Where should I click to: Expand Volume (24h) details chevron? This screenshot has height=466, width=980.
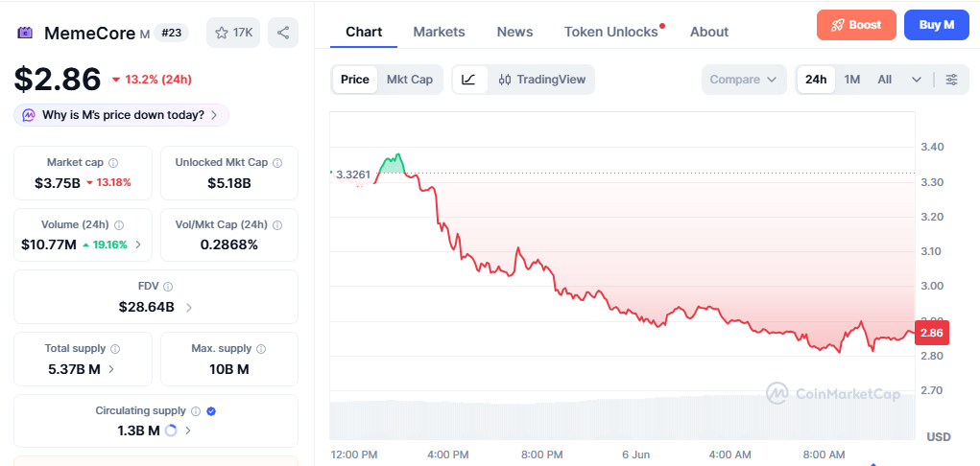click(138, 245)
